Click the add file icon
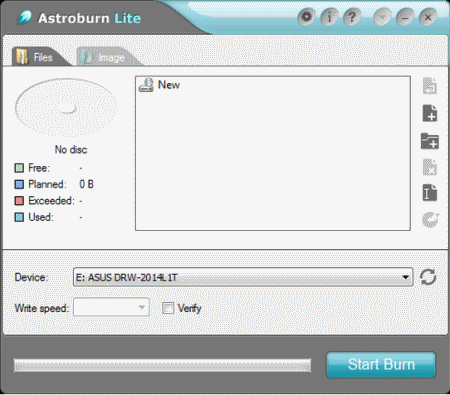450x395 pixels. [430, 113]
